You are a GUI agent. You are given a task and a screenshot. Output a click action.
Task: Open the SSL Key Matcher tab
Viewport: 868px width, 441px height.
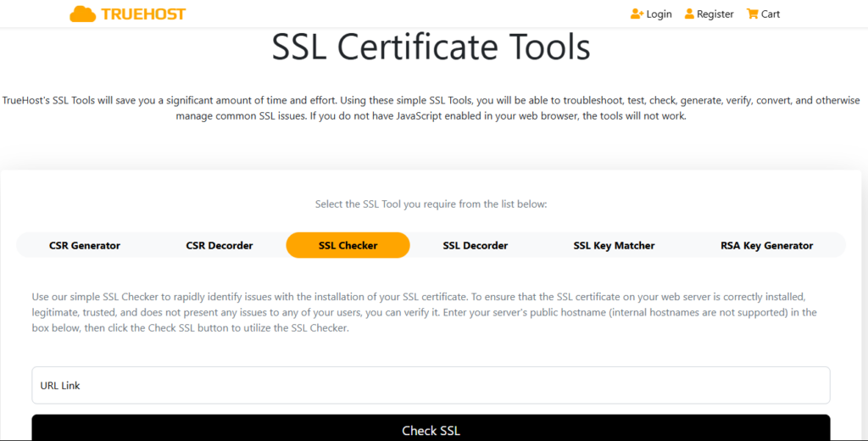pos(614,245)
